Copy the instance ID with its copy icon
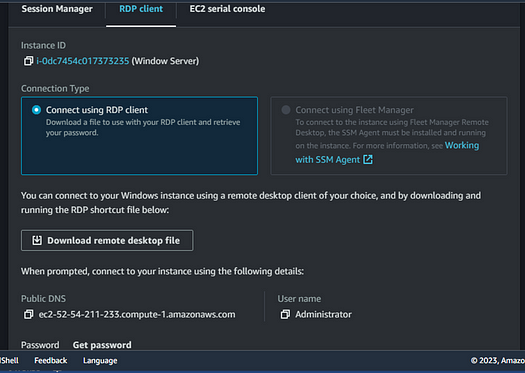 28,61
